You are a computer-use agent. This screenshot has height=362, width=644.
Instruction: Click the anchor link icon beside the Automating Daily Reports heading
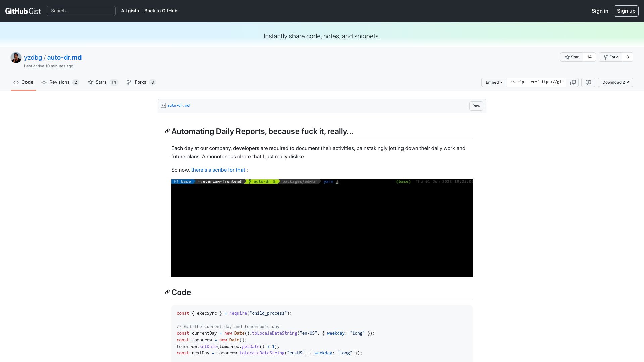167,131
